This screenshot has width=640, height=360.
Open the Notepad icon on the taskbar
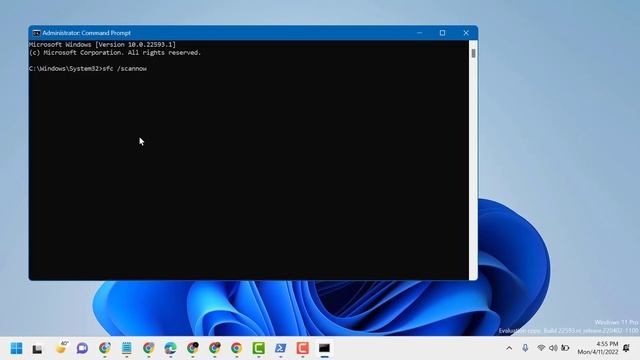(127, 348)
